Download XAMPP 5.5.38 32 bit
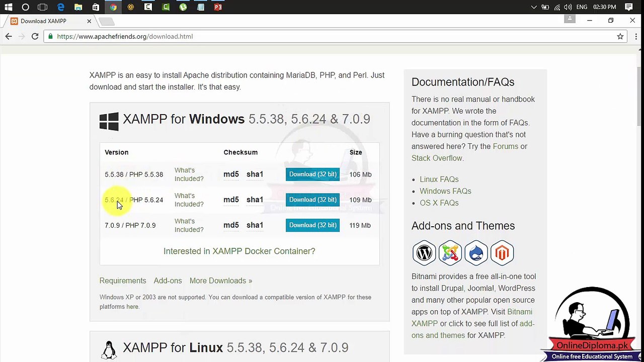 (x=312, y=174)
